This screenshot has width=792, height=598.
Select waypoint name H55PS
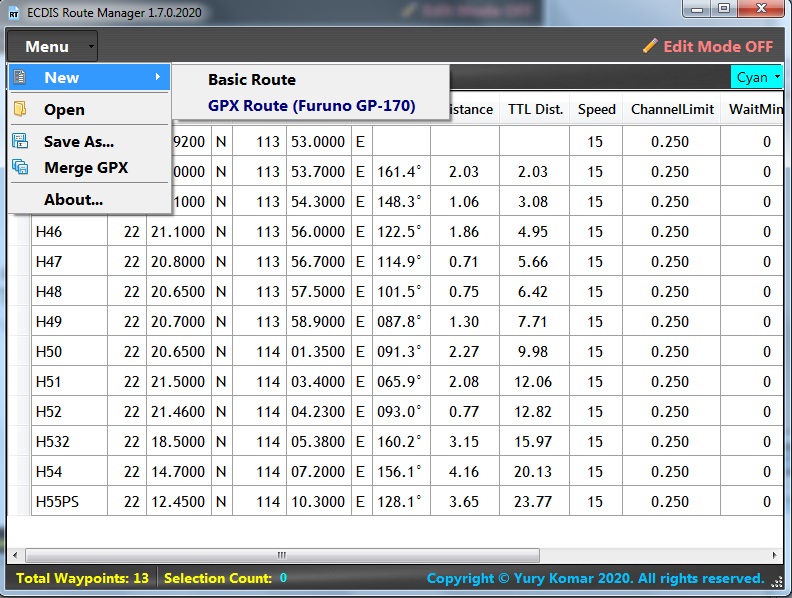click(x=69, y=502)
